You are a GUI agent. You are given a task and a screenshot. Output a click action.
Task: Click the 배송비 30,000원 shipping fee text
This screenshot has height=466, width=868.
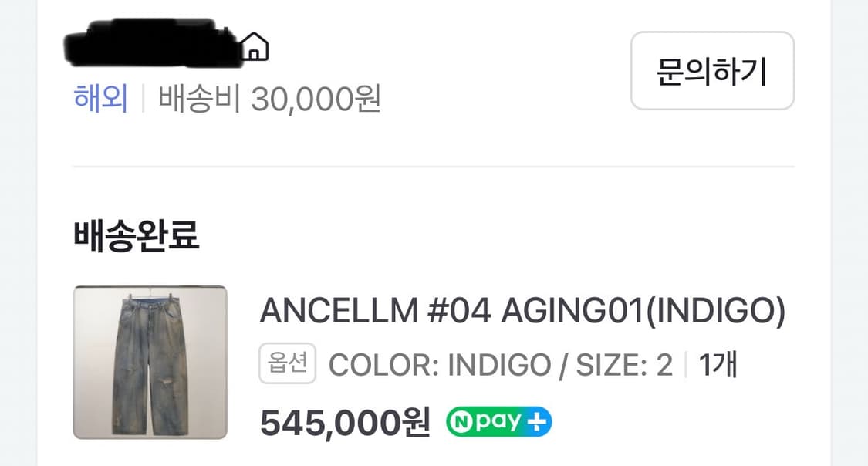(x=269, y=99)
